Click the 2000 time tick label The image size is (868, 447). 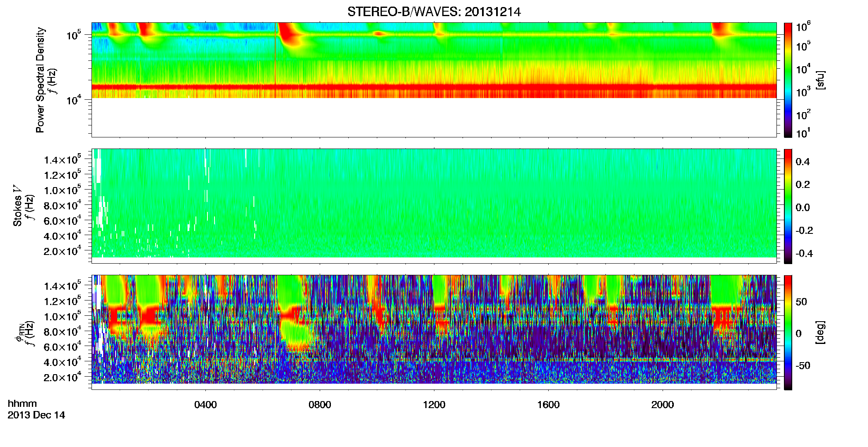(x=663, y=405)
